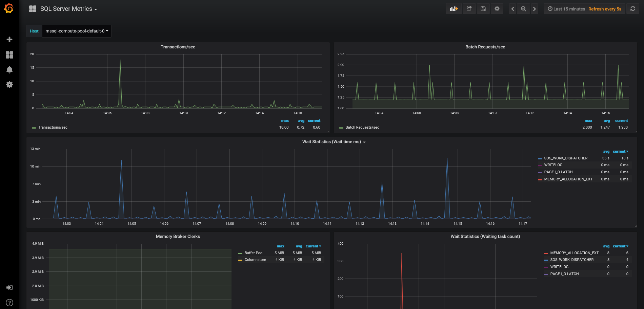Zoom out the time range
The height and width of the screenshot is (309, 644).
point(523,9)
